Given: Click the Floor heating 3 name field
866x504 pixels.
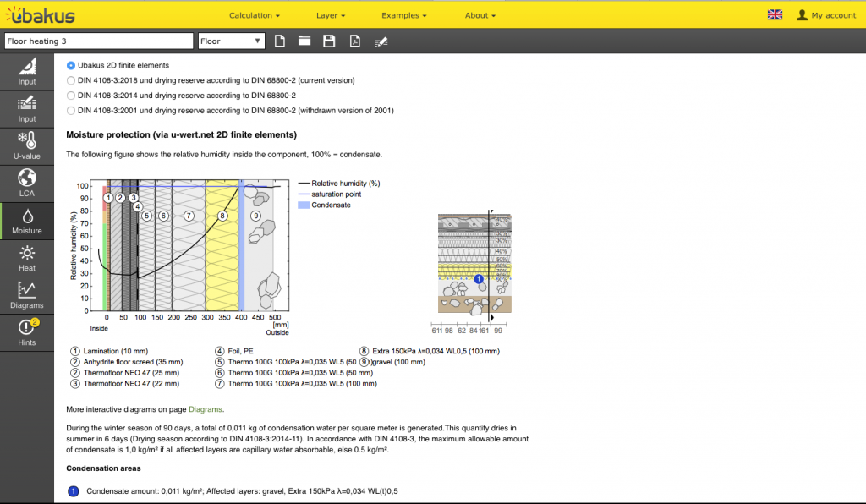Looking at the screenshot, I should coord(98,41).
